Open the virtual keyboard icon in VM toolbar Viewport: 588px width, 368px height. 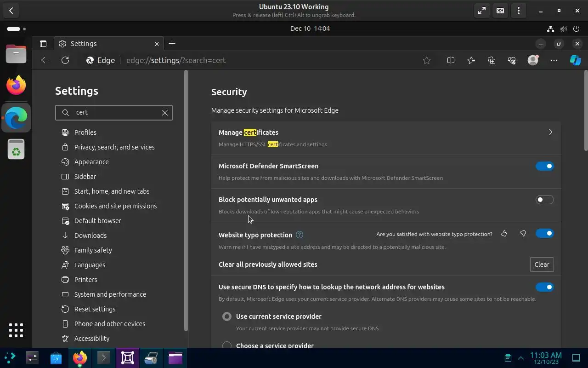point(500,11)
